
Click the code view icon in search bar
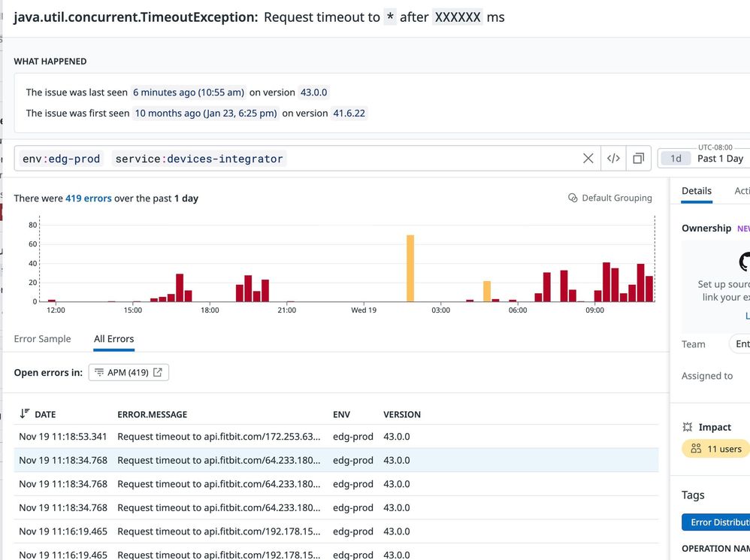click(x=613, y=159)
